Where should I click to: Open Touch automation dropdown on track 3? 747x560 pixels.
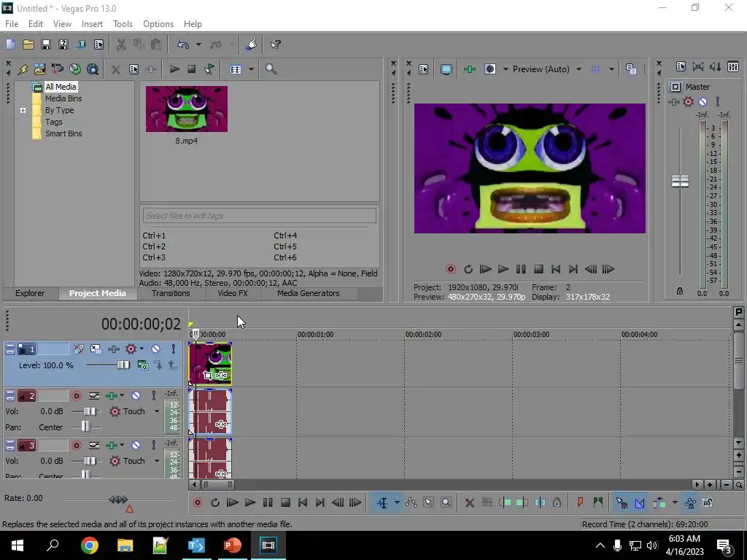click(157, 461)
